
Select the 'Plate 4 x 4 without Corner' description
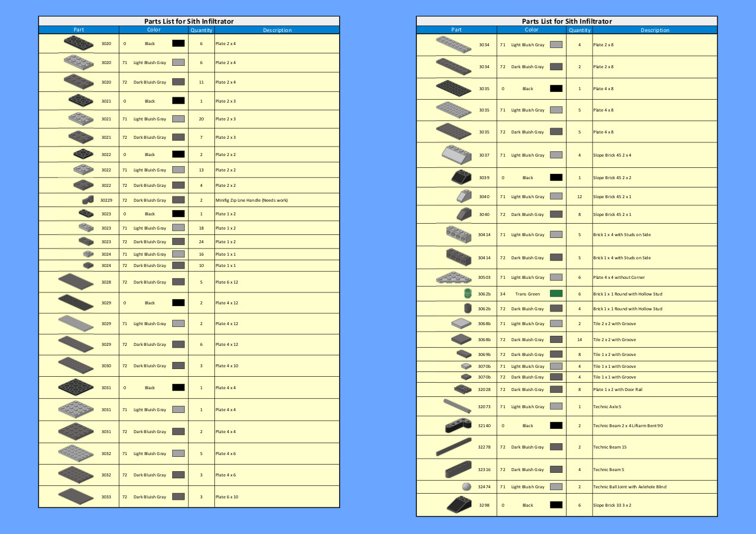[619, 277]
